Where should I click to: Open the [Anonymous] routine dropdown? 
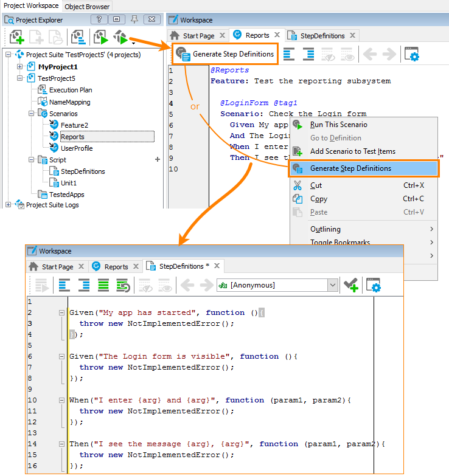point(332,285)
